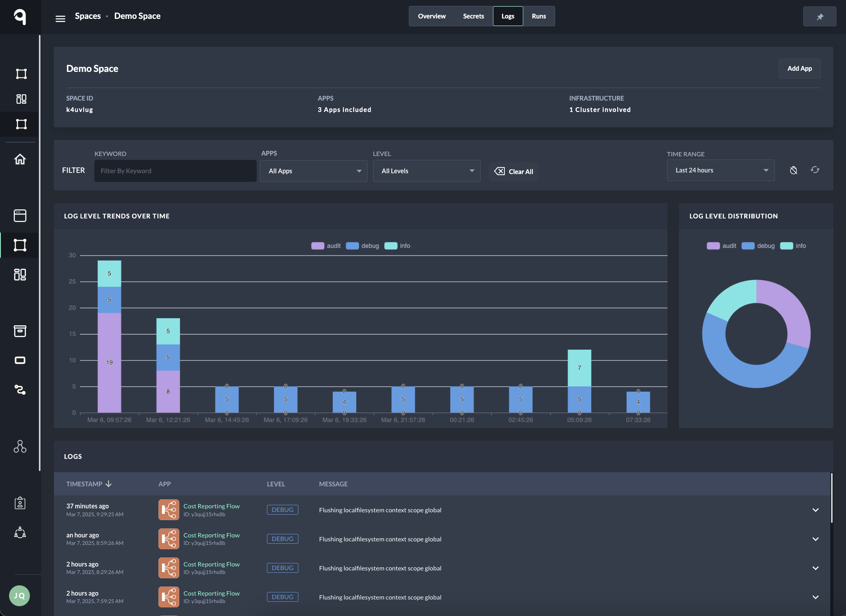Open the archive box sidebar icon
The width and height of the screenshot is (846, 616).
(x=20, y=331)
